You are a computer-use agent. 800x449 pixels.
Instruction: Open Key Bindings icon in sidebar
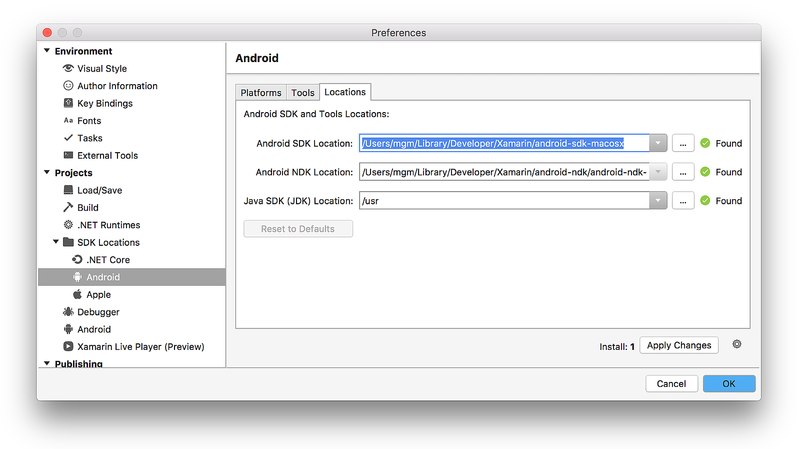click(x=68, y=103)
